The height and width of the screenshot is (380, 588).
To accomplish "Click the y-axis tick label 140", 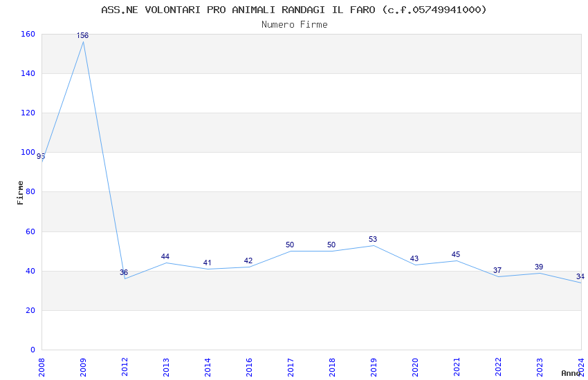I will pos(28,73).
